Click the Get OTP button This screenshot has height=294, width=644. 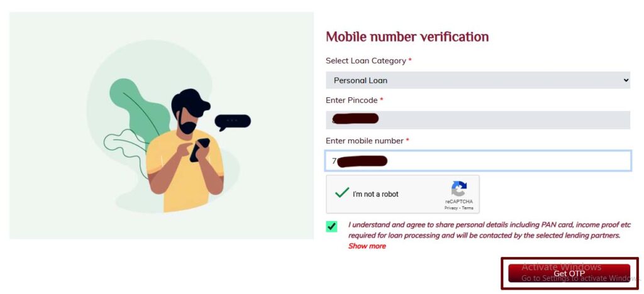coord(569,273)
